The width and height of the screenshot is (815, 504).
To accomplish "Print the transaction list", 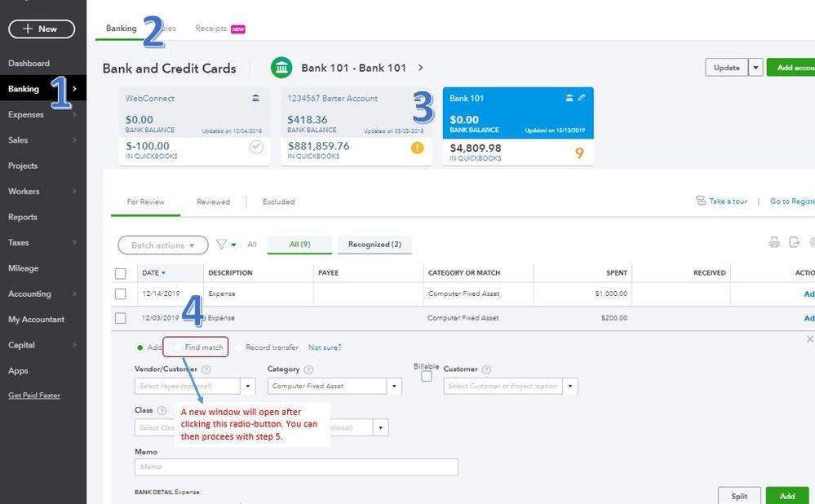I will click(x=774, y=242).
